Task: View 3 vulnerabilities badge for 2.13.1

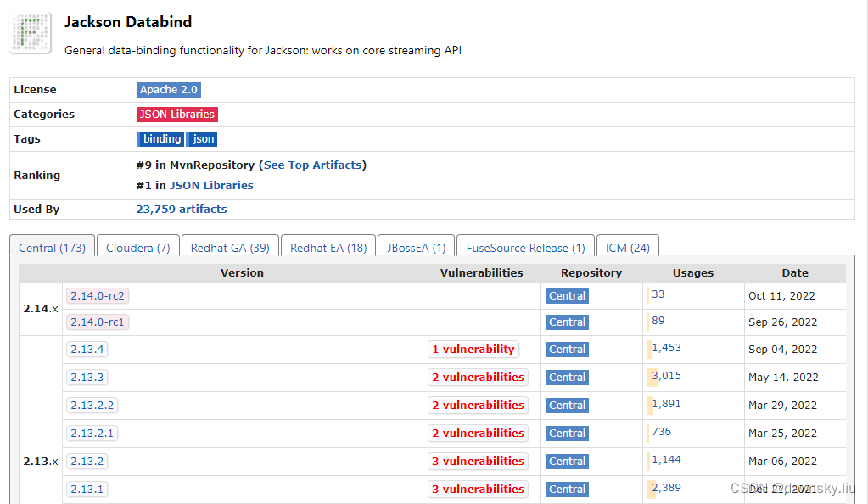Action: pyautogui.click(x=478, y=489)
